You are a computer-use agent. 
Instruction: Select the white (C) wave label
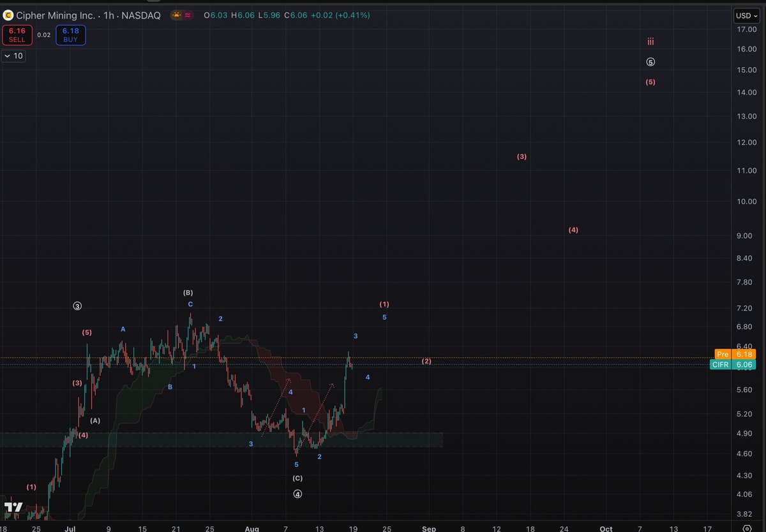(x=297, y=478)
